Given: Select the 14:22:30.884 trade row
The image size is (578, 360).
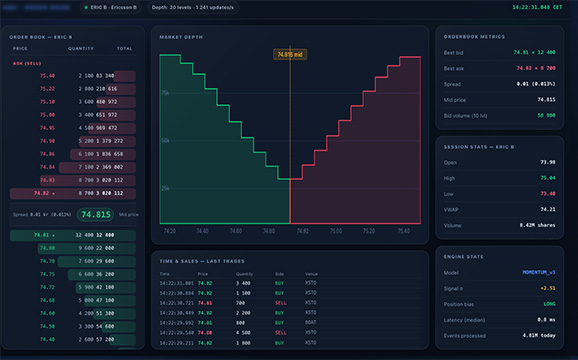Looking at the screenshot, I should point(289,293).
